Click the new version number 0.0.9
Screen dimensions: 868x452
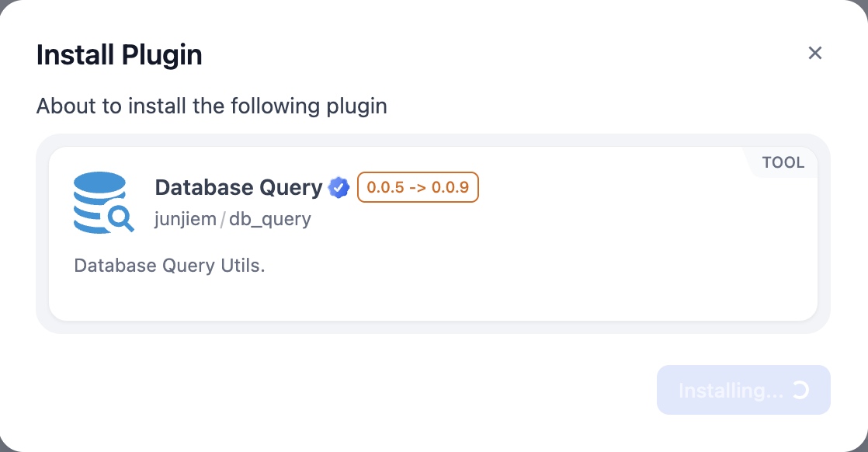tap(450, 188)
